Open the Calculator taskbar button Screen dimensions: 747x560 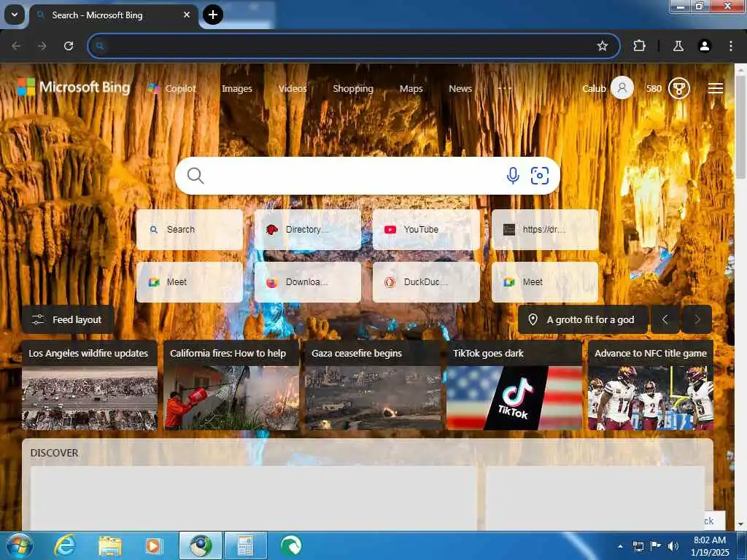pyautogui.click(x=245, y=545)
